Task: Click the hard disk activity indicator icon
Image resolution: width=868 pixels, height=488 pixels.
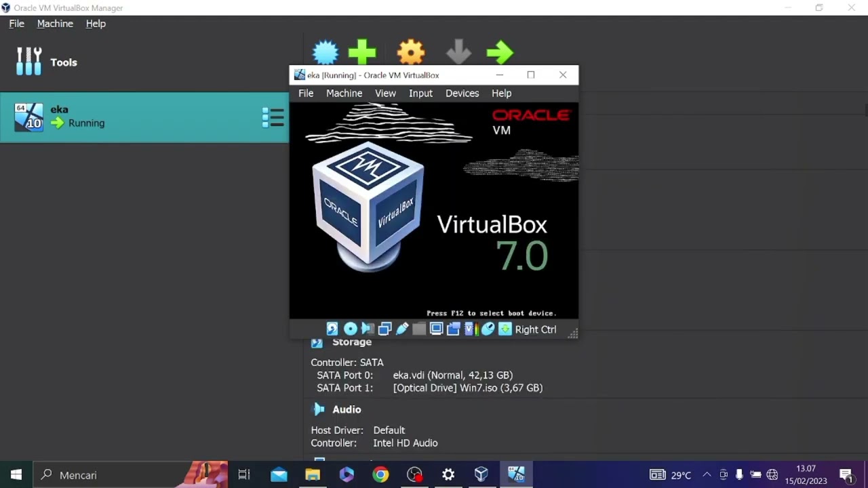Action: tap(332, 329)
